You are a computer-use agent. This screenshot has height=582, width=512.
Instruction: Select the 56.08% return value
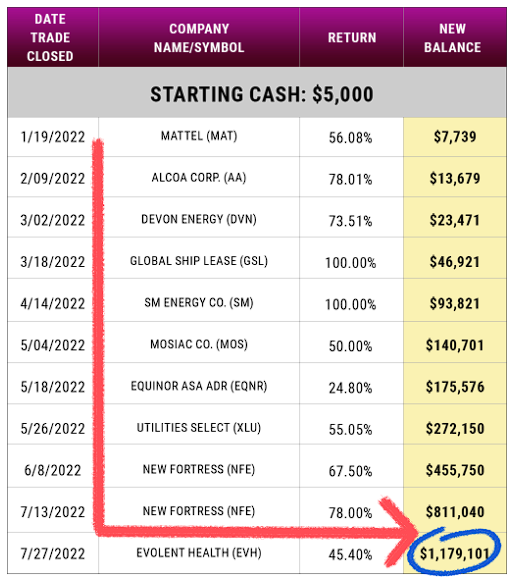click(350, 138)
